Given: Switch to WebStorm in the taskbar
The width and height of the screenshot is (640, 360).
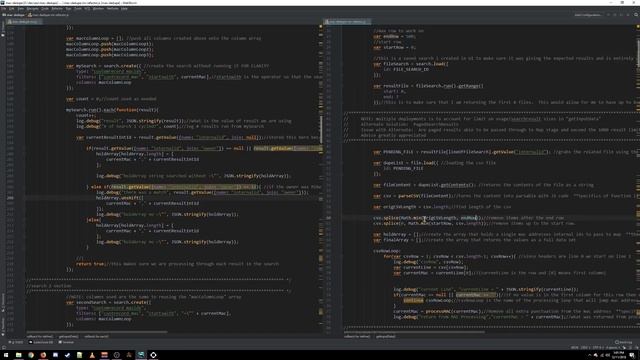Looking at the screenshot, I should [x=141, y=355].
